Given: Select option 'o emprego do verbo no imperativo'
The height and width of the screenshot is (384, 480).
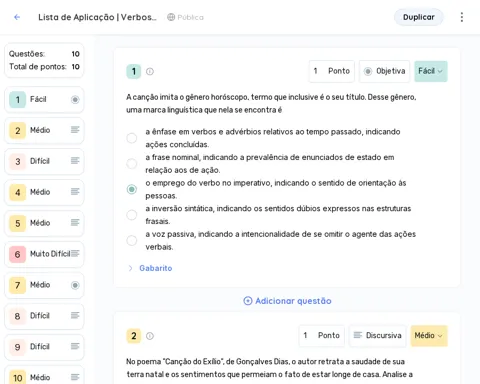Looking at the screenshot, I should pyautogui.click(x=132, y=189).
